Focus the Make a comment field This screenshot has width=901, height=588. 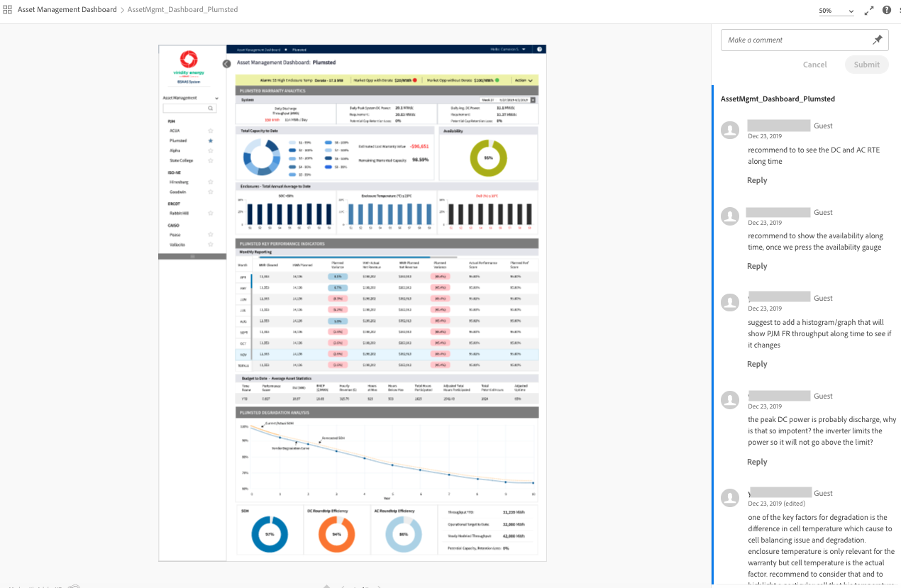(x=805, y=40)
